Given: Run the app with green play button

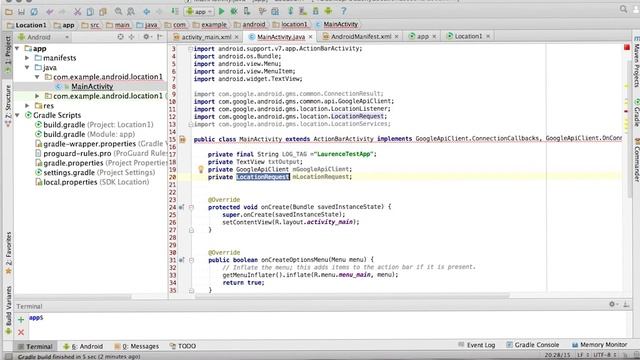Looking at the screenshot, I should pyautogui.click(x=222, y=11).
